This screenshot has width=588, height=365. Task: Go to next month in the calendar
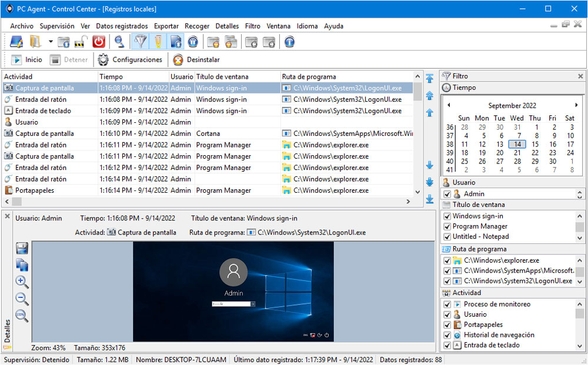point(576,105)
